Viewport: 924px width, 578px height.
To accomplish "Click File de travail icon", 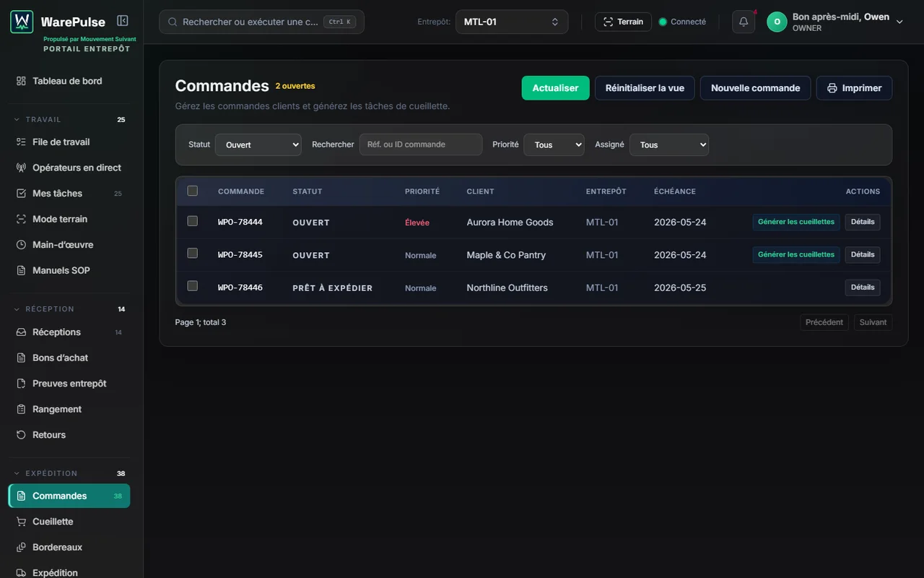I will click(x=21, y=142).
